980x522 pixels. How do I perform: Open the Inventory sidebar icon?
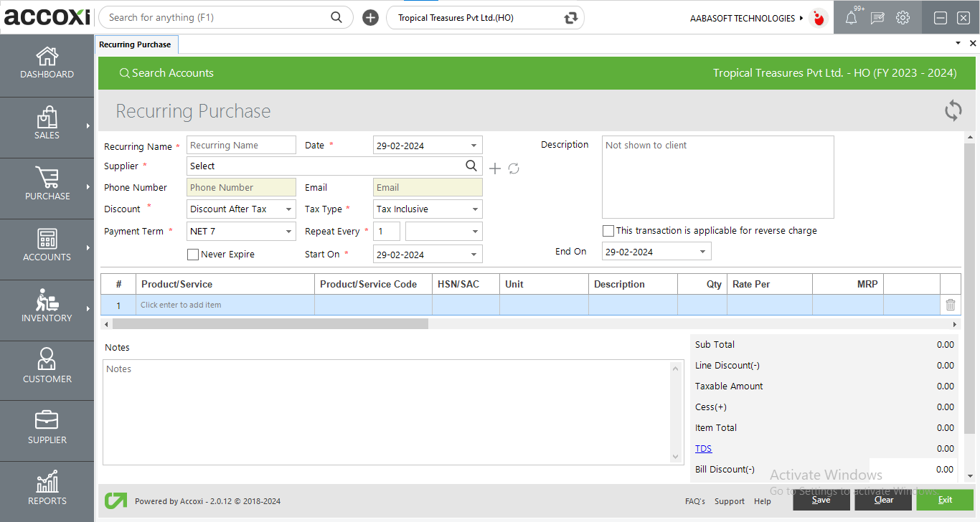pyautogui.click(x=47, y=310)
